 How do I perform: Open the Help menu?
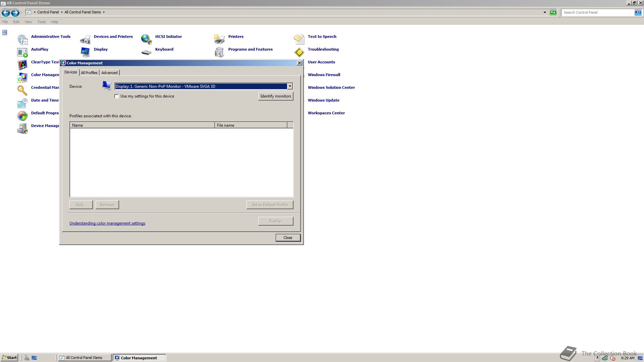coord(54,22)
